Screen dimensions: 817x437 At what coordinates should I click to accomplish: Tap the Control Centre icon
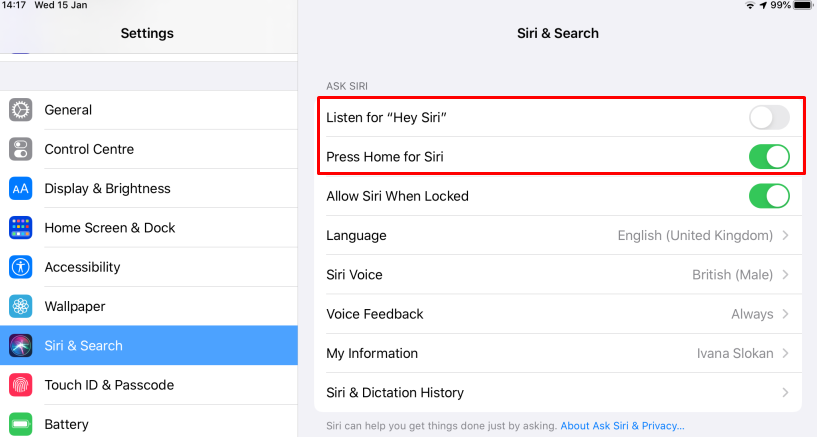pos(21,149)
